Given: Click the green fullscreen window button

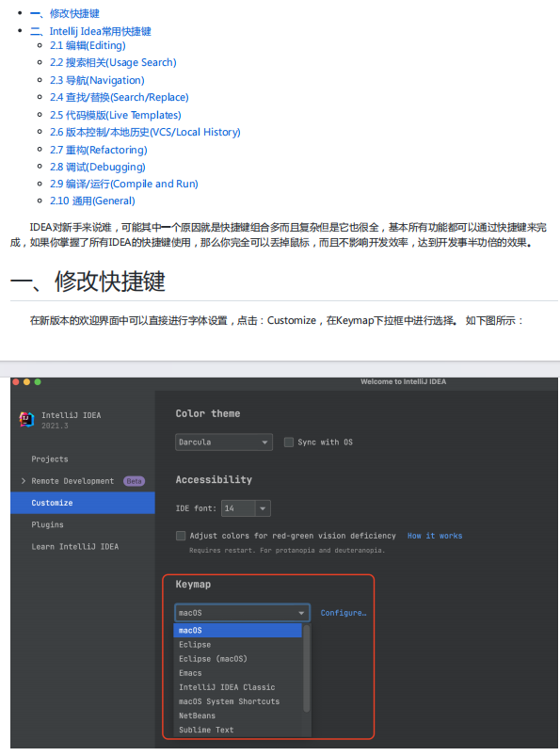Looking at the screenshot, I should [38, 382].
